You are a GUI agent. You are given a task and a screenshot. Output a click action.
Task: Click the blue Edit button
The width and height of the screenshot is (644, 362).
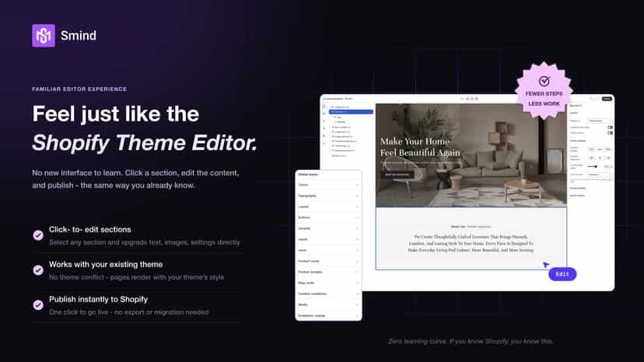pos(562,274)
